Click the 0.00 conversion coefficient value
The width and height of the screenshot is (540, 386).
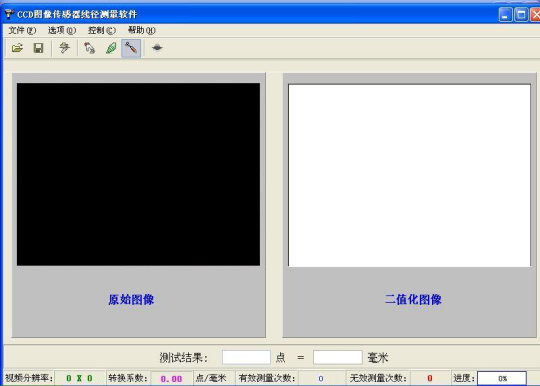pyautogui.click(x=172, y=379)
